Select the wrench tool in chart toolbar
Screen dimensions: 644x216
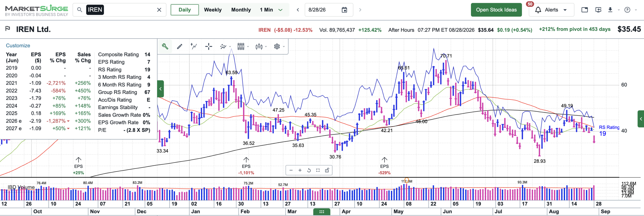pyautogui.click(x=165, y=46)
